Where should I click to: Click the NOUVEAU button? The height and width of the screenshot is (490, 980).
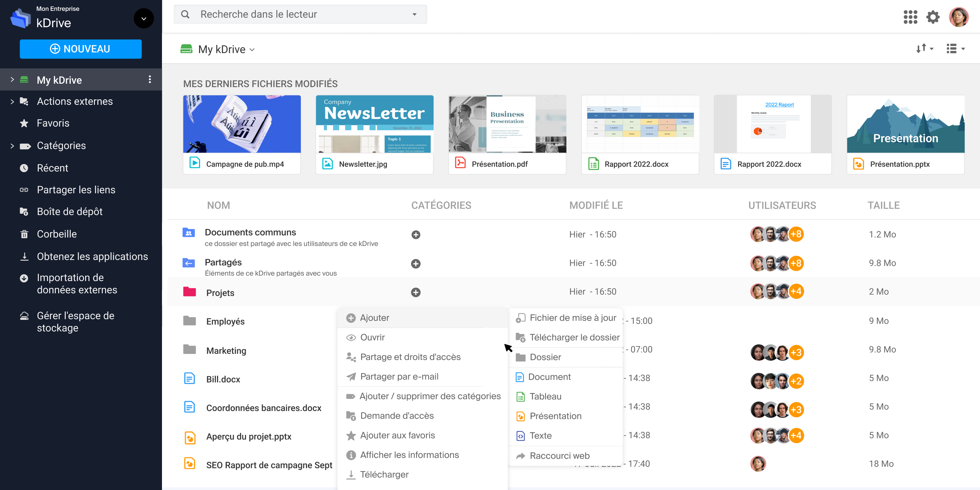point(81,49)
